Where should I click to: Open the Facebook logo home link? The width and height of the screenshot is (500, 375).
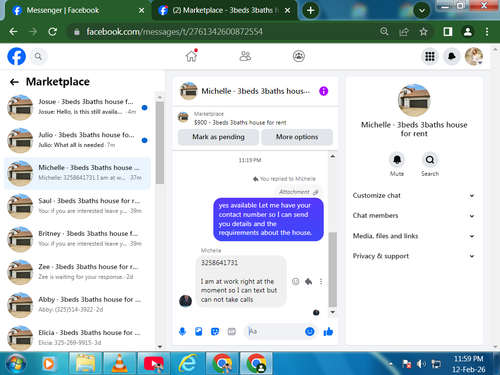16,56
